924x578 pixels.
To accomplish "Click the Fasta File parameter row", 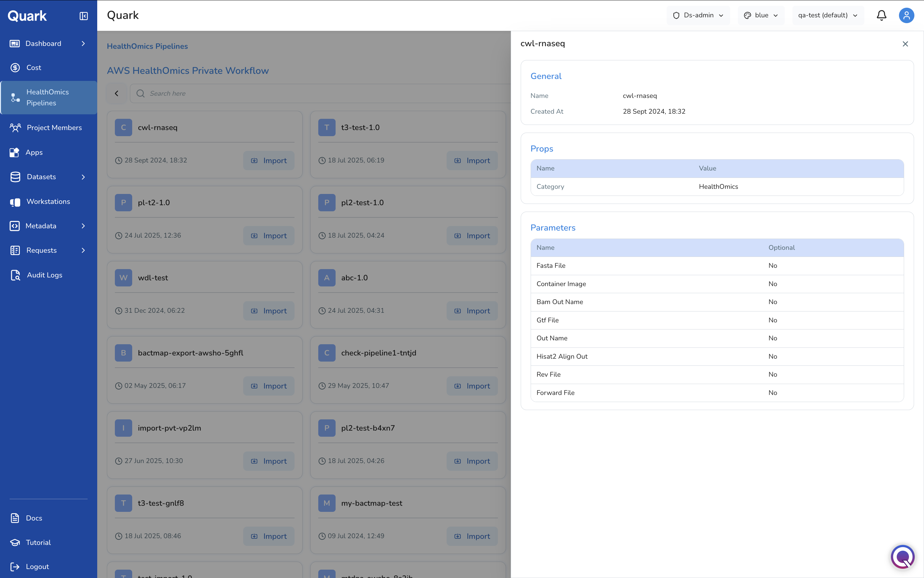I will tap(717, 266).
